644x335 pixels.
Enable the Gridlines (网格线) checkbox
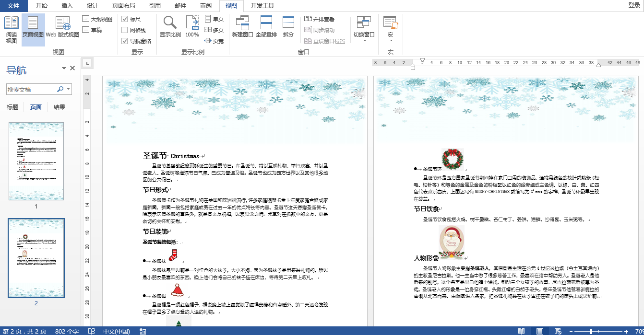(125, 30)
